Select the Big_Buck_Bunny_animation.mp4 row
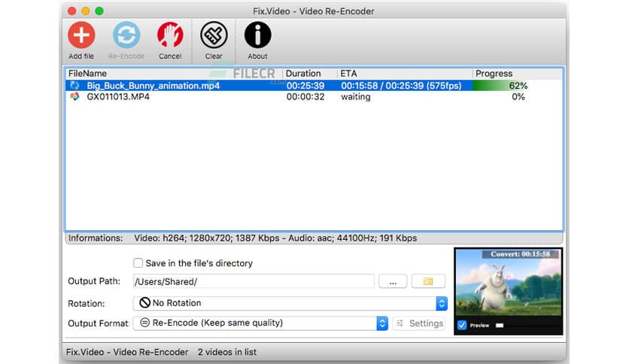629x364 pixels. pyautogui.click(x=314, y=86)
